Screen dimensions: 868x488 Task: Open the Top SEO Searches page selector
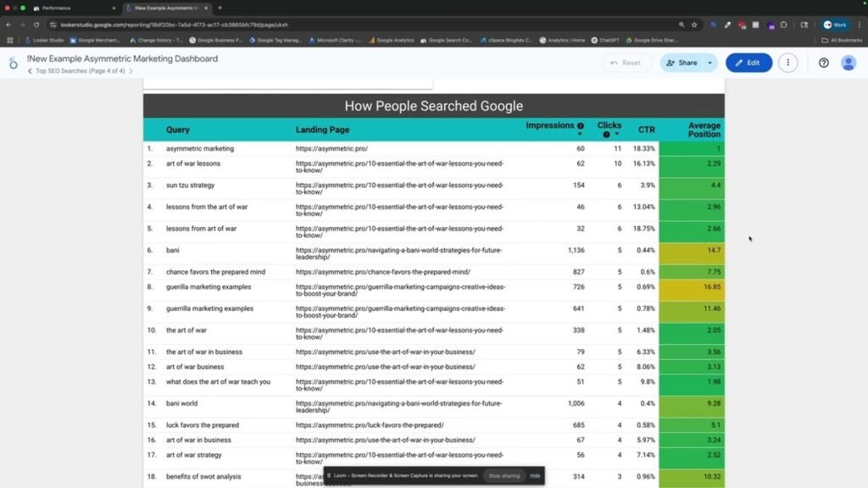[81, 71]
